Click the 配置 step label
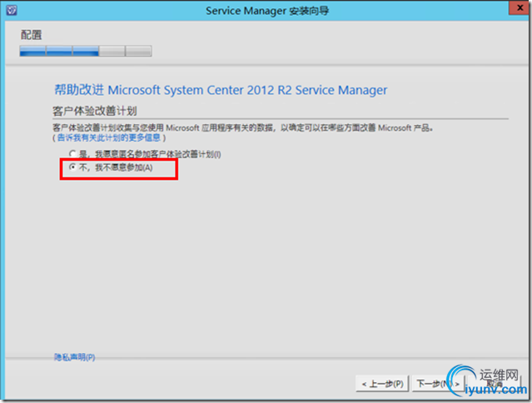Viewport: 532px width, 403px height. (x=31, y=35)
